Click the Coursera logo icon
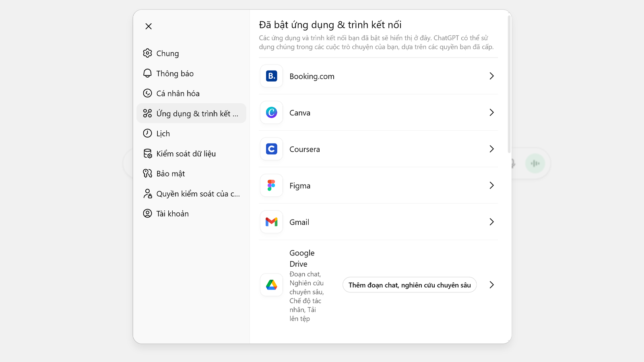 [x=271, y=149]
